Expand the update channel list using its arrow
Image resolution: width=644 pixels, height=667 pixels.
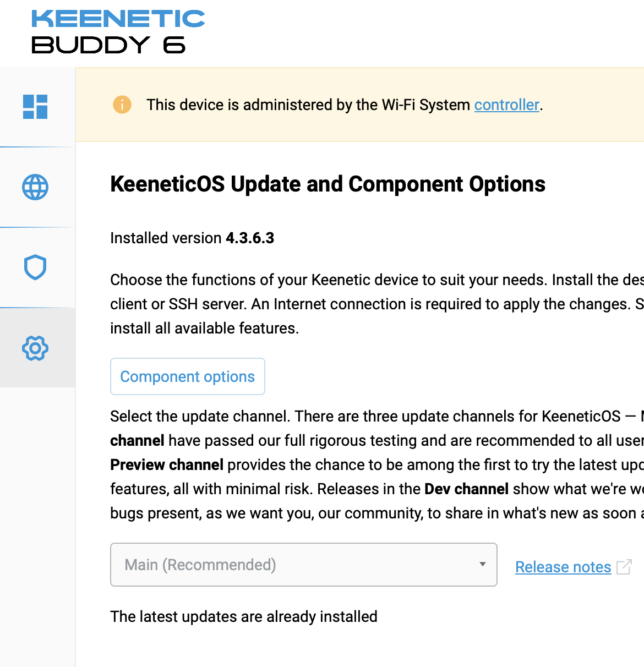click(483, 565)
